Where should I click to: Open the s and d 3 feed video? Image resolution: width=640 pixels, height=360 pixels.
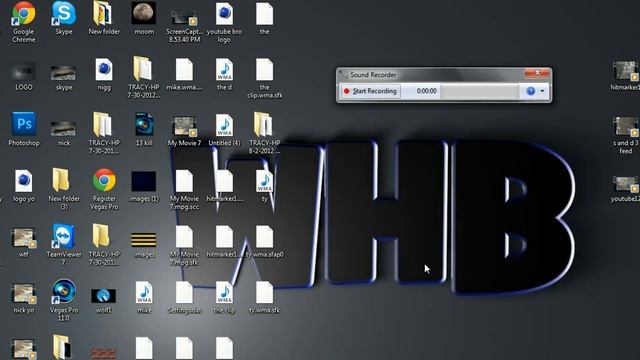[625, 127]
